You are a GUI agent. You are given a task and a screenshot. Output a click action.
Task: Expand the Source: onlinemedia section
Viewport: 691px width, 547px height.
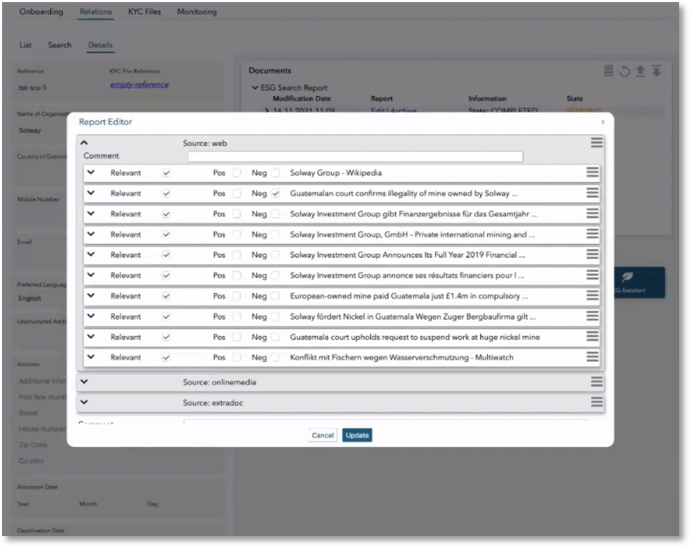point(84,381)
